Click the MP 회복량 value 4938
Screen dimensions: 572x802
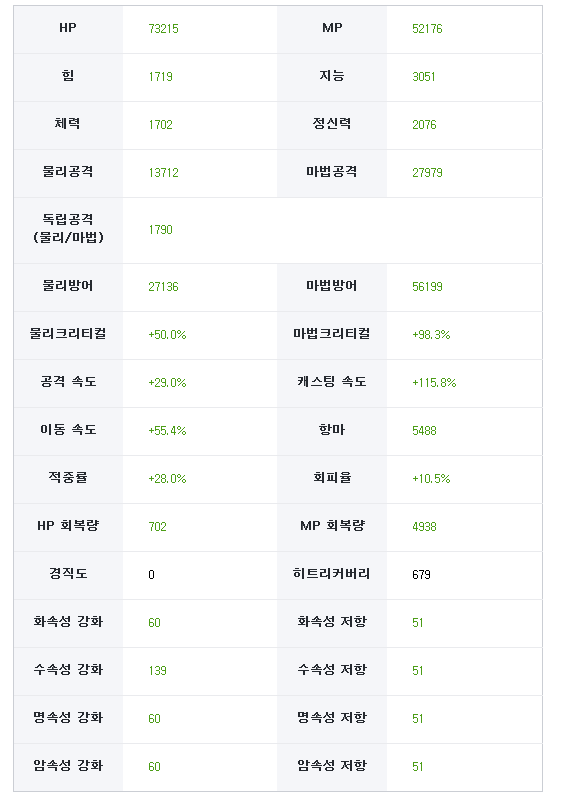(x=424, y=527)
